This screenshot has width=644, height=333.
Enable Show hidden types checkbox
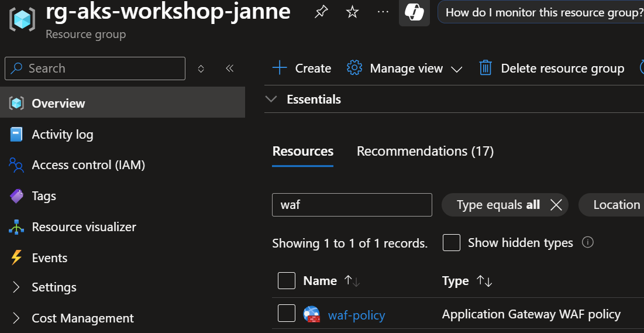tap(452, 243)
